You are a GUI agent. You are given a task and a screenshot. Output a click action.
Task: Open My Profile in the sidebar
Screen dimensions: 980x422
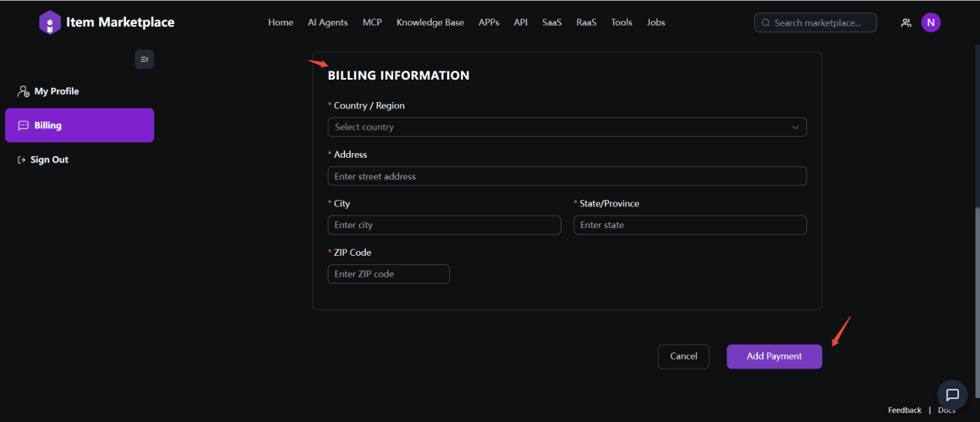coord(56,91)
